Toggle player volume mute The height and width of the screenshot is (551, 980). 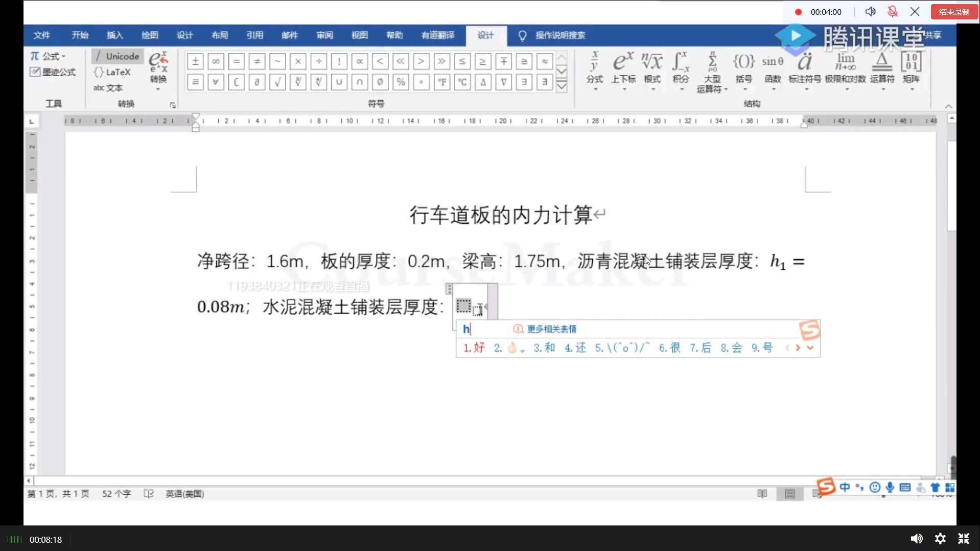[917, 538]
